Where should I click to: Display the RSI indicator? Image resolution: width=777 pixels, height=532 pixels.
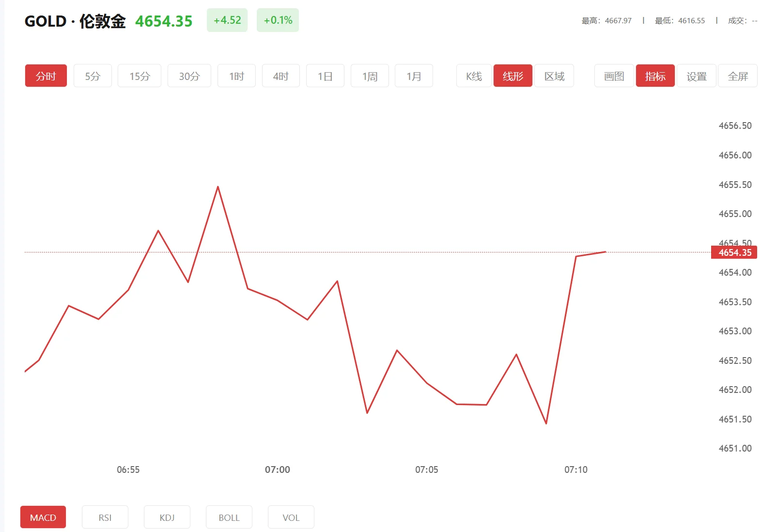pos(105,517)
